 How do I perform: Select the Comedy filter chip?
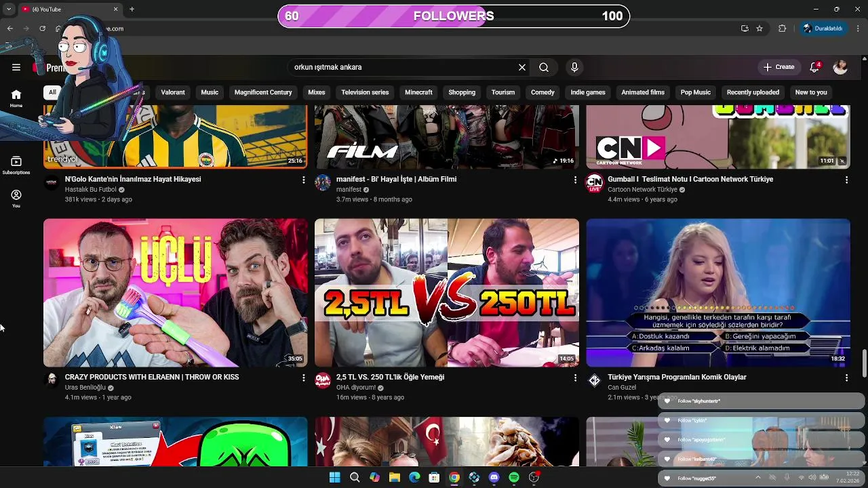(x=542, y=92)
